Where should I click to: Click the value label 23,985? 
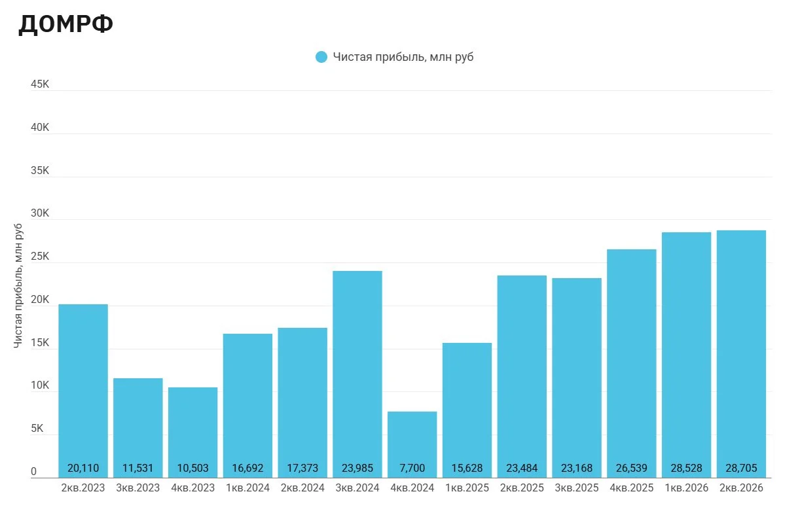(x=357, y=469)
